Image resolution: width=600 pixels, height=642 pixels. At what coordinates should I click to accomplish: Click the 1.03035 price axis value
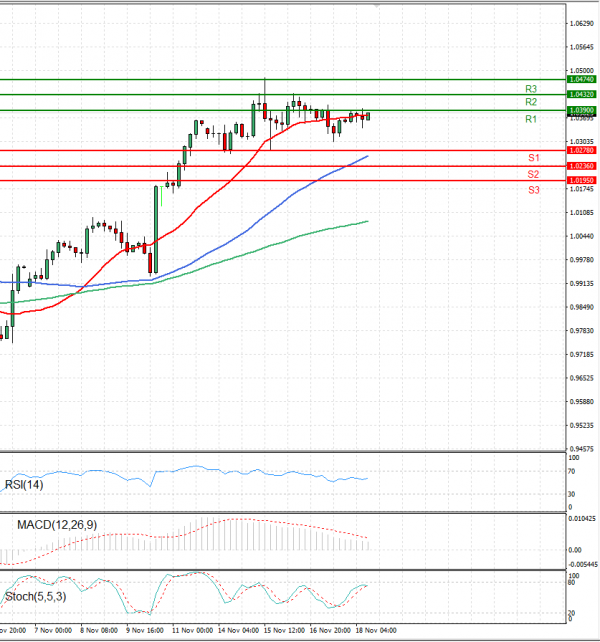[x=582, y=142]
